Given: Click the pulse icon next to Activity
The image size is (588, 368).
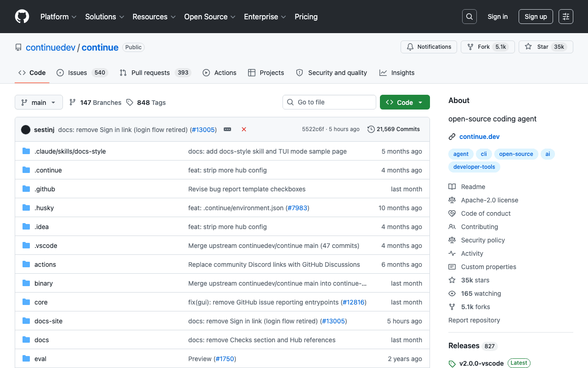Looking at the screenshot, I should [452, 253].
